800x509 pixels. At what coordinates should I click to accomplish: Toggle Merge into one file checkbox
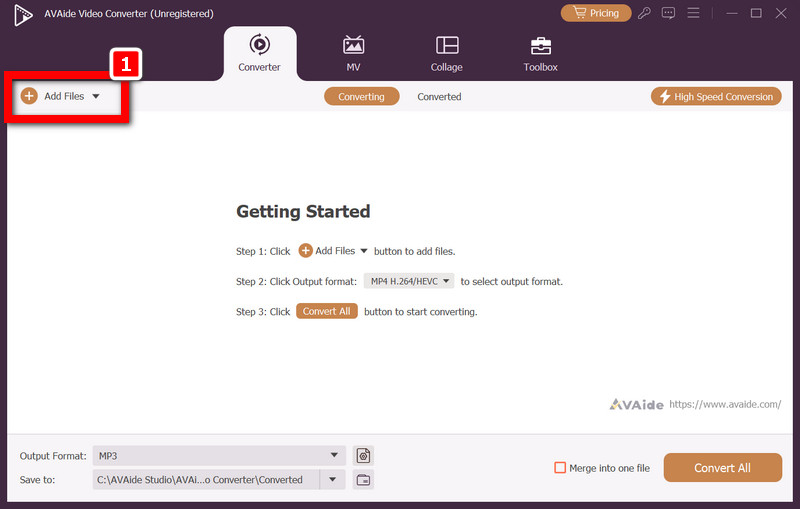point(560,468)
